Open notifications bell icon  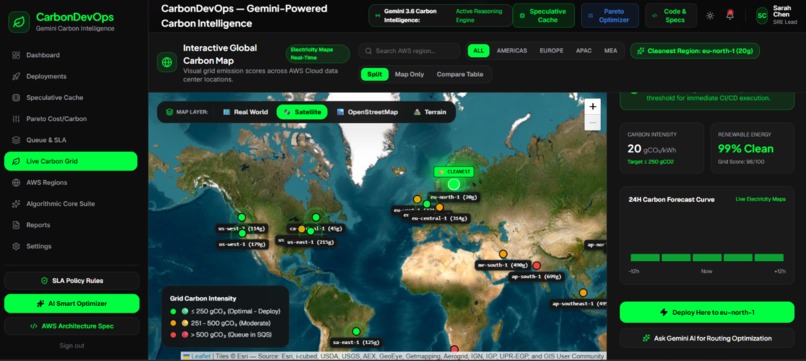pyautogui.click(x=730, y=15)
